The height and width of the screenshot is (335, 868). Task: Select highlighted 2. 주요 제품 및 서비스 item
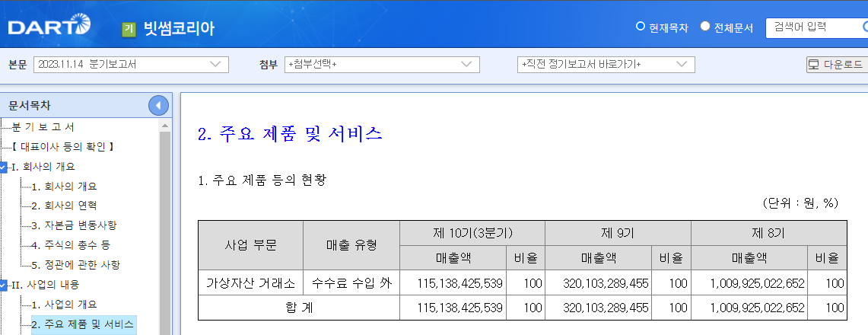tap(84, 324)
